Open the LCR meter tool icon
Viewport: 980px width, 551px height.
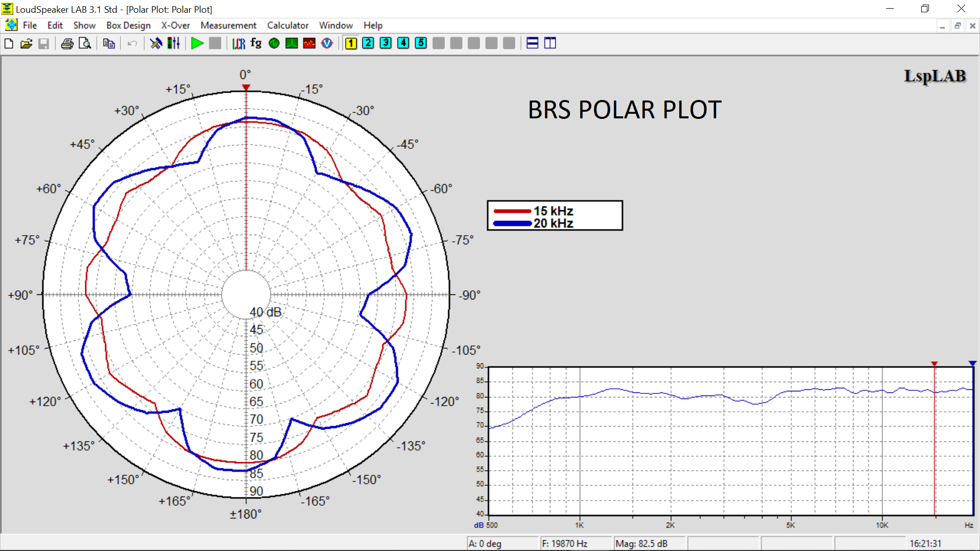[x=238, y=43]
